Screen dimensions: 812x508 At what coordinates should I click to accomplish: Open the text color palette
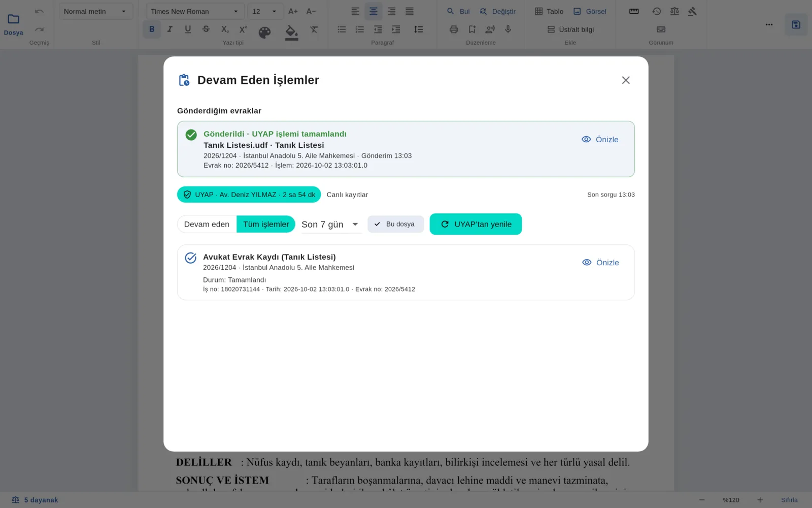point(265,33)
